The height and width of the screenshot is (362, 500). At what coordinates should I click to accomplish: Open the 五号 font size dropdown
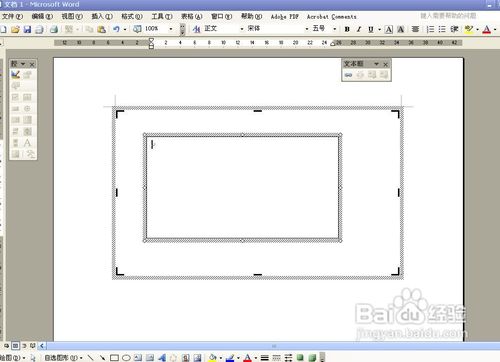(334, 29)
